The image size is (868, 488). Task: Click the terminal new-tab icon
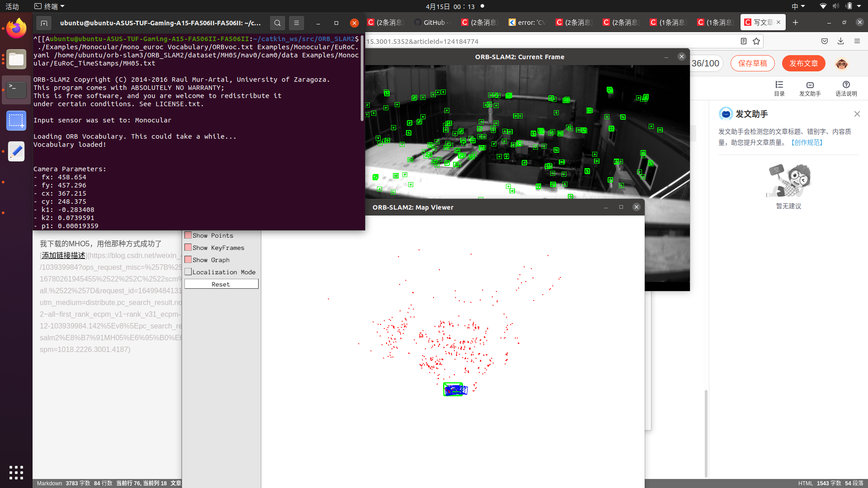[x=44, y=23]
